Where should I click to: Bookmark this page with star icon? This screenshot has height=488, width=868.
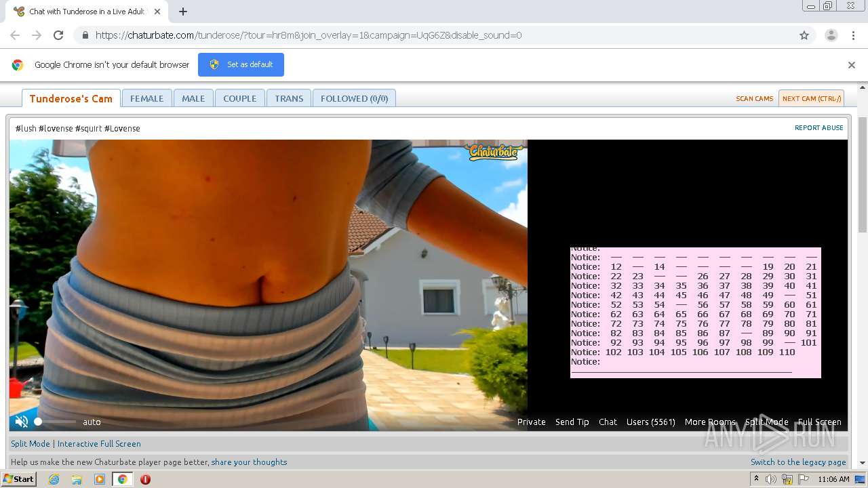[804, 35]
